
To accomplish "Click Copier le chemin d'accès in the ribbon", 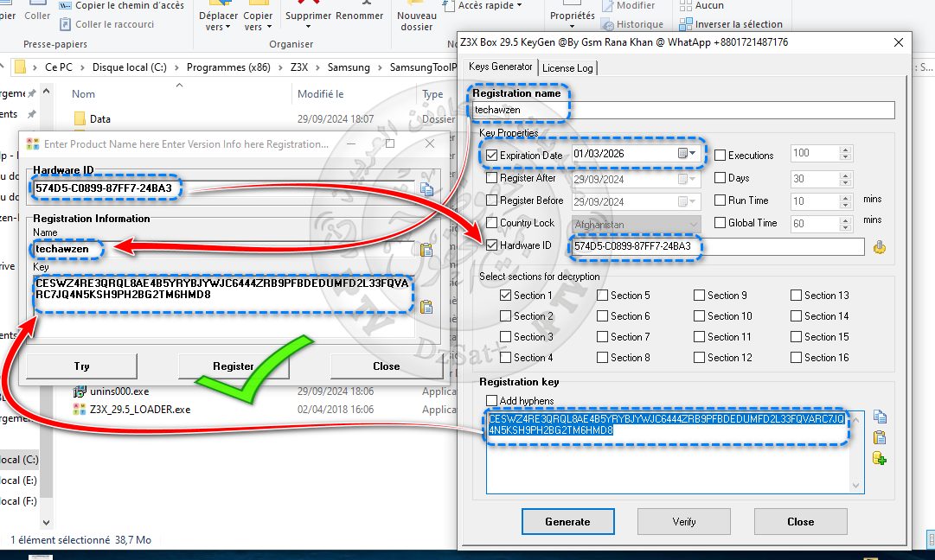I will pos(122,5).
